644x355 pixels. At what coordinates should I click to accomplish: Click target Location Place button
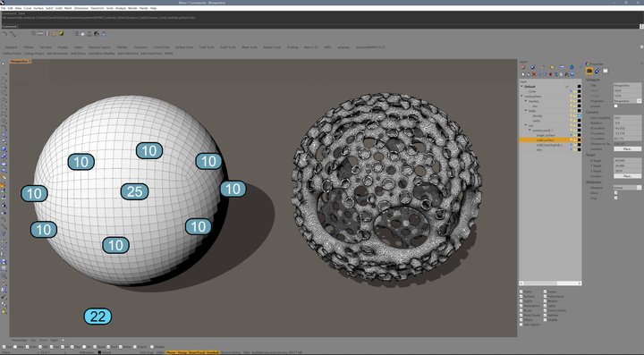(x=628, y=176)
